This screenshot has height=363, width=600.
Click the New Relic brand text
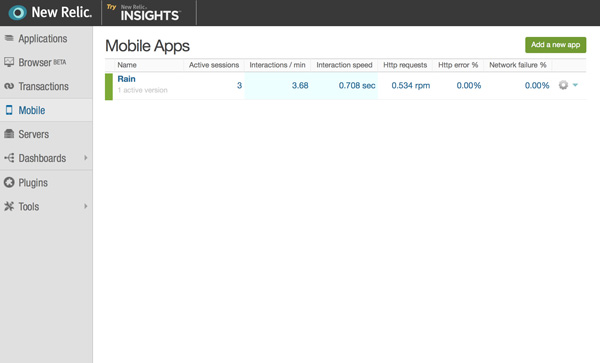click(x=62, y=12)
